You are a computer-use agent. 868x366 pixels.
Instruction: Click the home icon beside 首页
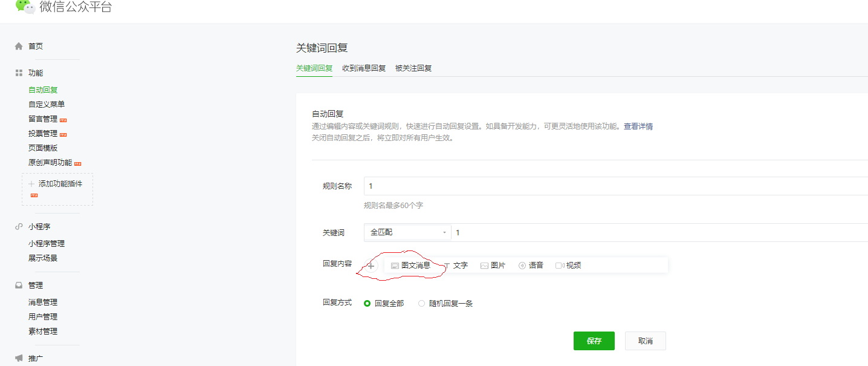pyautogui.click(x=19, y=46)
